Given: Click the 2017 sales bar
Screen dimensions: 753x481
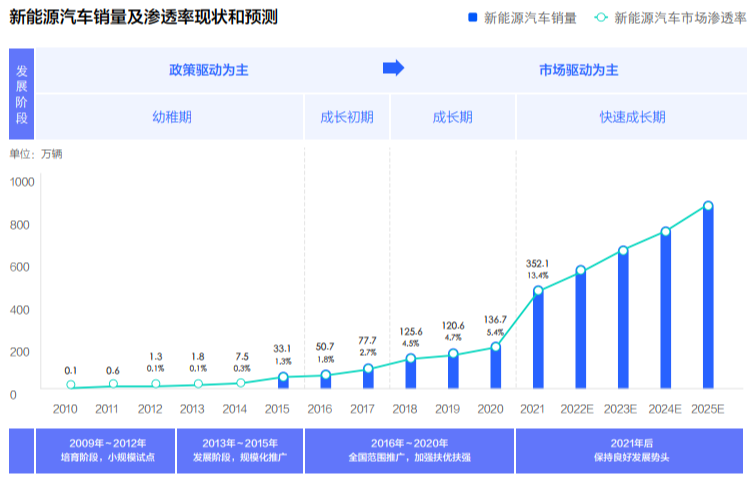Looking at the screenshot, I should (368, 378).
